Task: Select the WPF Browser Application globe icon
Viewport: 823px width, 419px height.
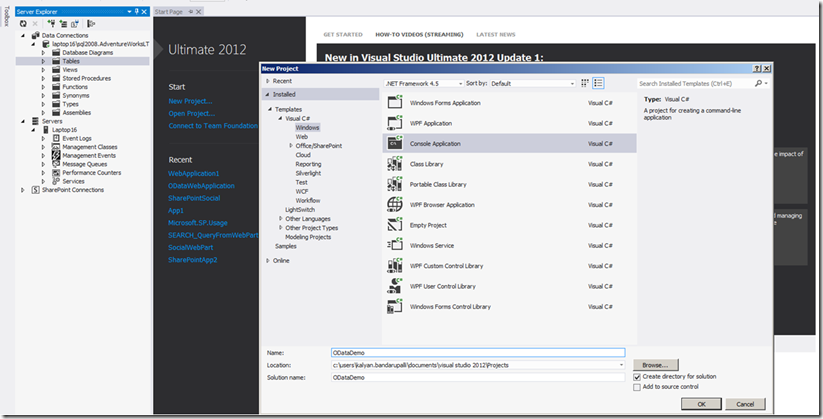Action: [395, 204]
